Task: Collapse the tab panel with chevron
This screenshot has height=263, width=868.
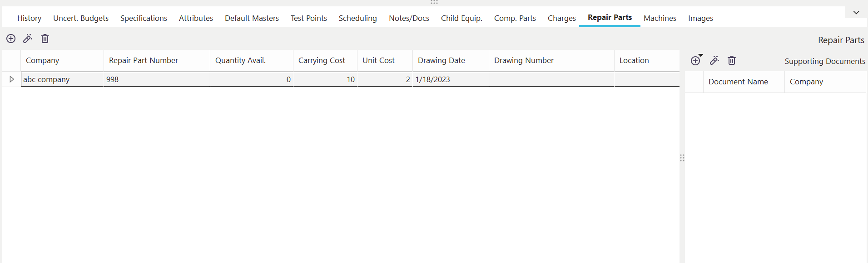Action: pyautogui.click(x=856, y=12)
